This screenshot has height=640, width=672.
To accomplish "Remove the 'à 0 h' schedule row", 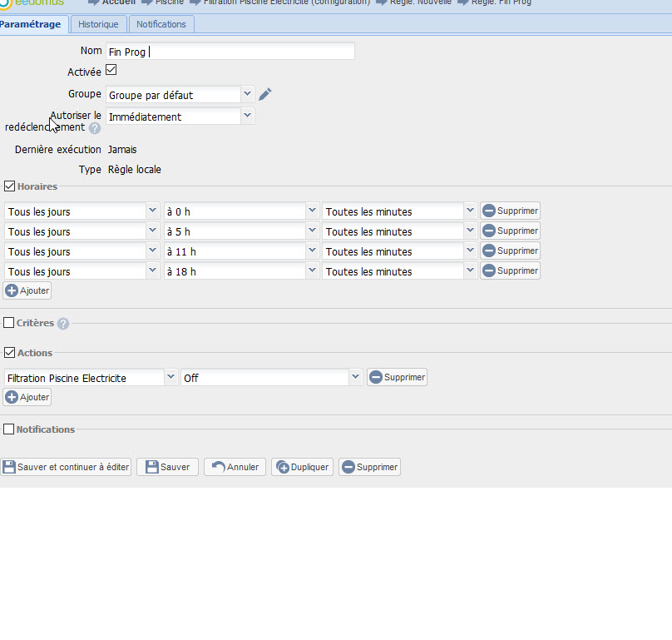I will (510, 211).
